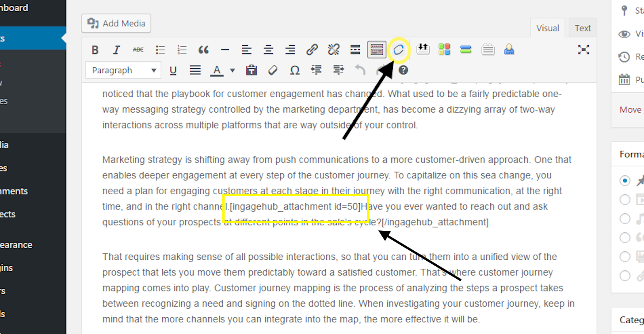Increase the paragraph indent
644x334 pixels.
pos(338,70)
